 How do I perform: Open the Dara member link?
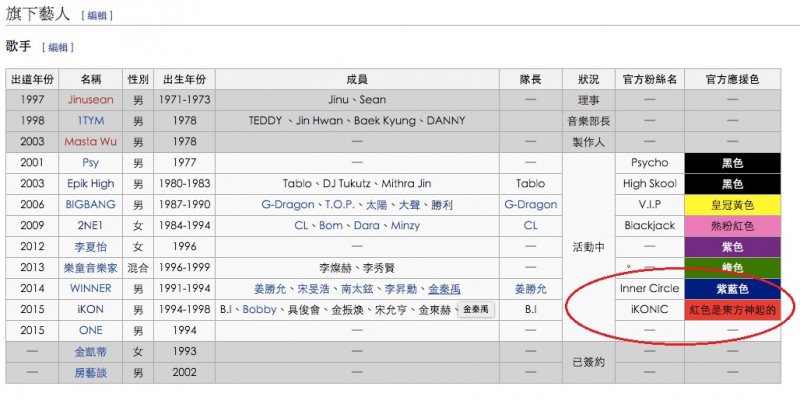366,226
